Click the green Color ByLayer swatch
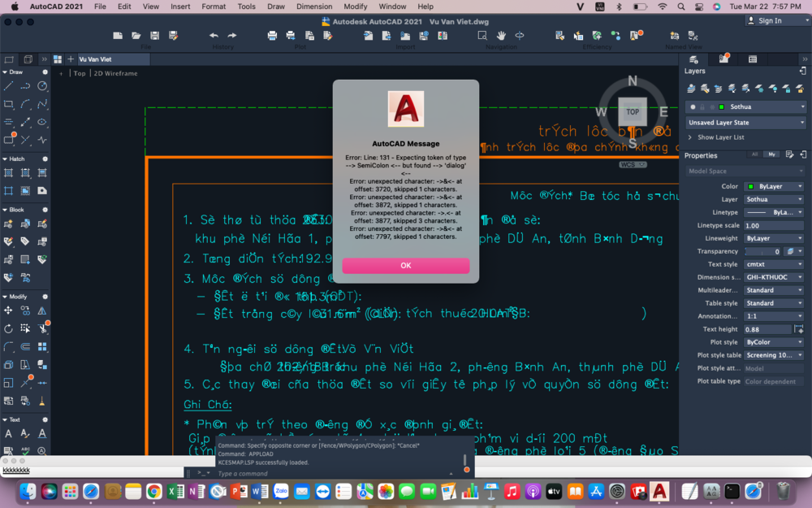 click(x=750, y=187)
